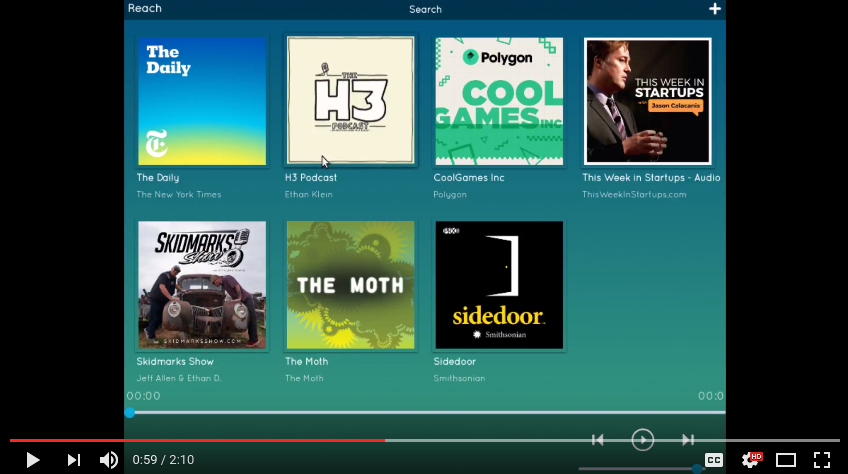Viewport: 848px width, 474px height.
Task: Click 'The New York Times' author text
Action: pos(178,194)
